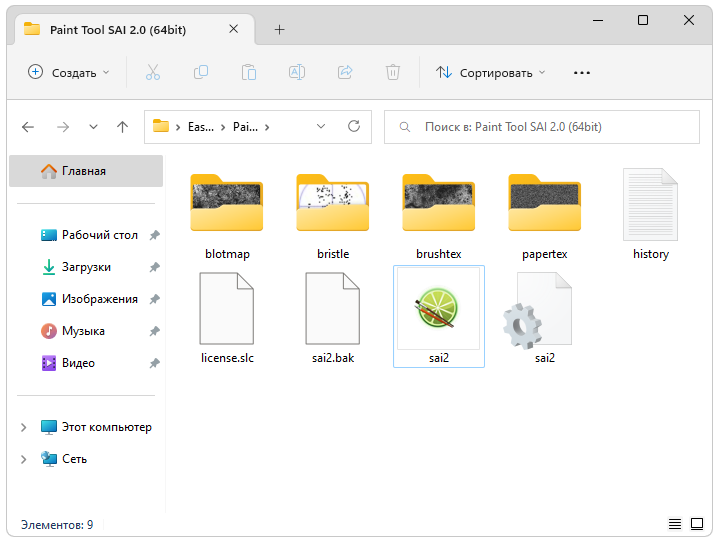719x541 pixels.
Task: Refresh the current folder view
Action: [353, 127]
